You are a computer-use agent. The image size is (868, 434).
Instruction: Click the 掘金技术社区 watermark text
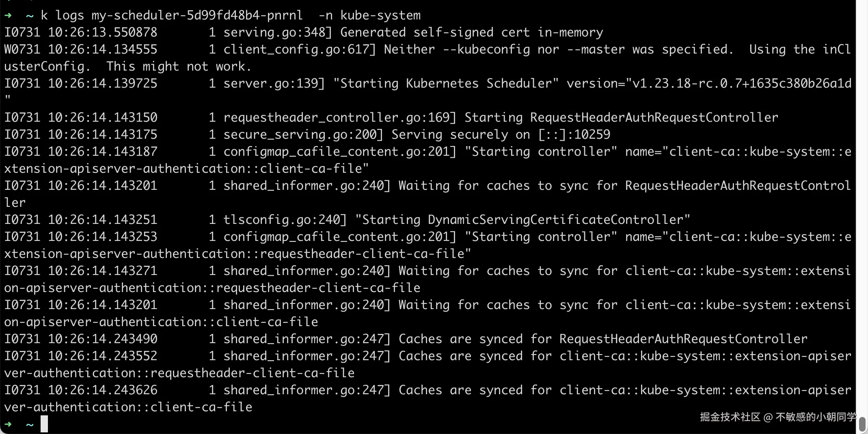point(730,417)
